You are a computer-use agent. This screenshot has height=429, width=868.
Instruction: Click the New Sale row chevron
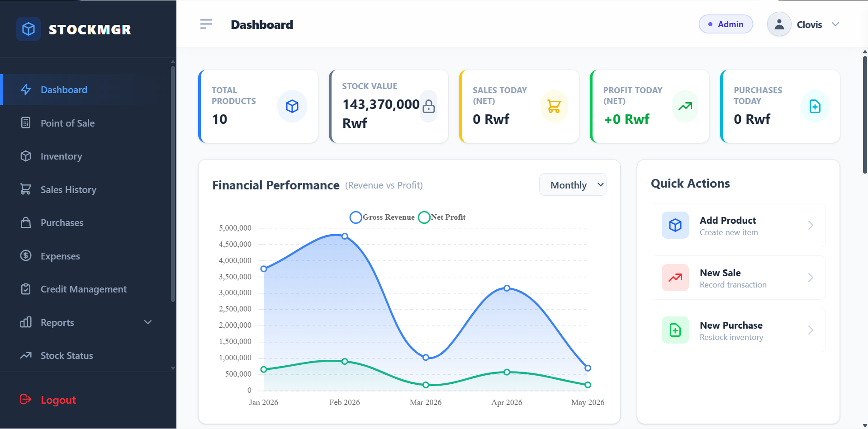click(x=811, y=278)
